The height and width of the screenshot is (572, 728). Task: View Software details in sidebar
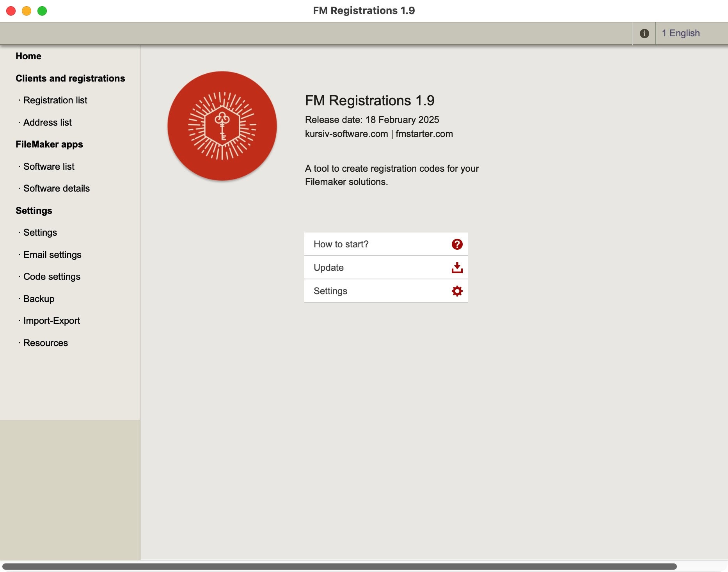(56, 188)
